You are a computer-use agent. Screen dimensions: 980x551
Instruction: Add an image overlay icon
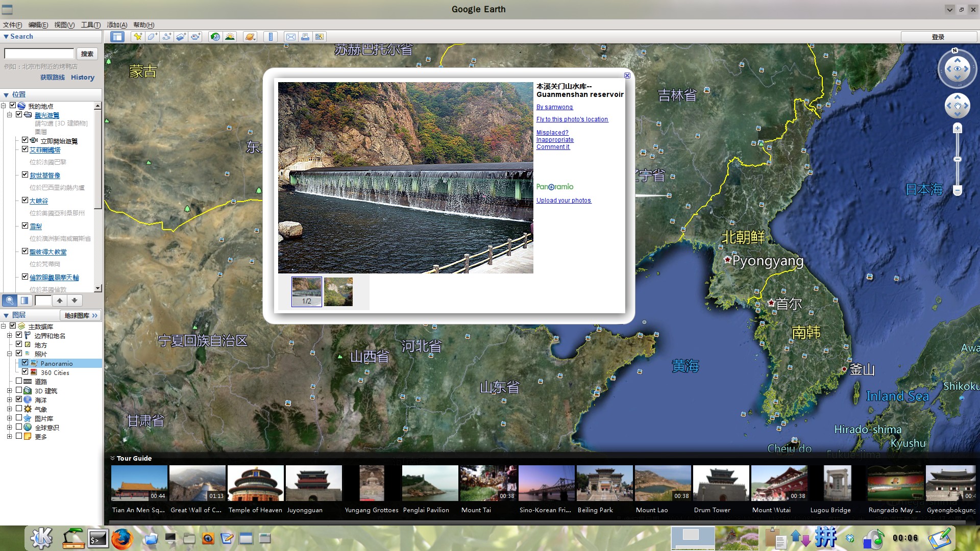(181, 37)
